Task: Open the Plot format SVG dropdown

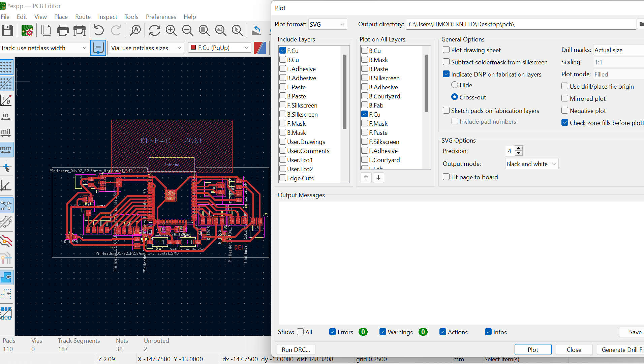Action: point(327,24)
